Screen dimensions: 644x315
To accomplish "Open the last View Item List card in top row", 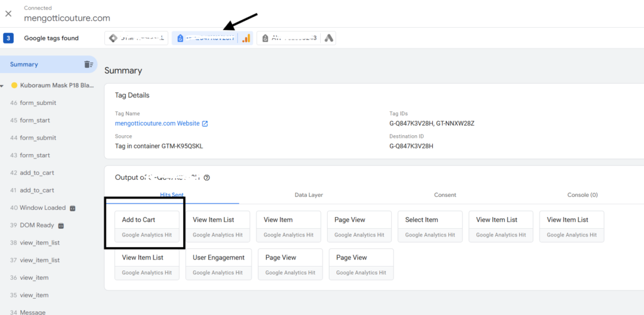I will coord(572,226).
